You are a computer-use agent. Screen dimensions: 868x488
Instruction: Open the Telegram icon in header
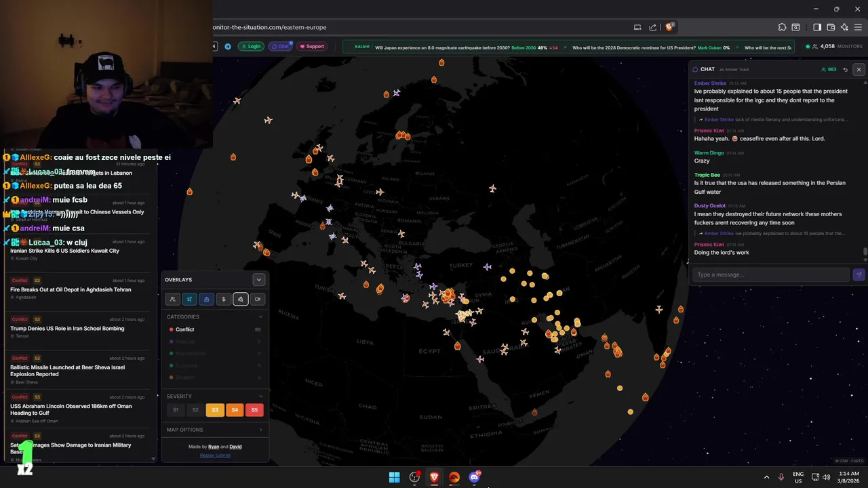pyautogui.click(x=228, y=46)
